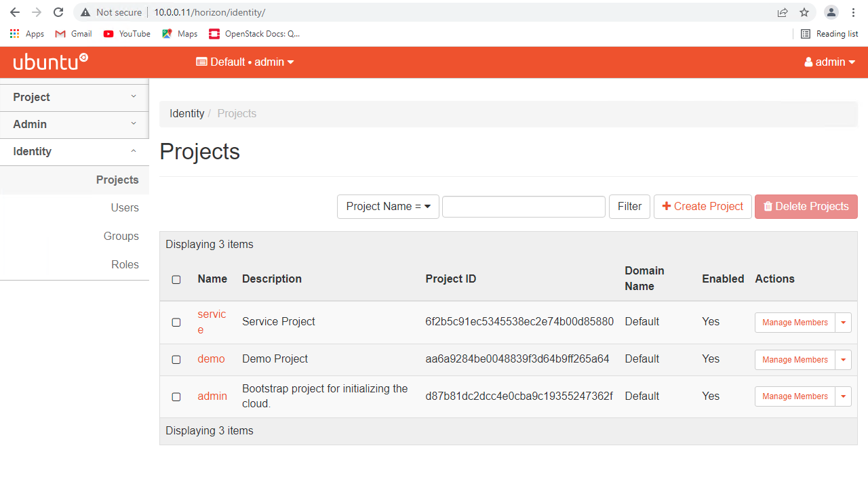The height and width of the screenshot is (492, 868).
Task: Click the browser back arrow
Action: coord(15,12)
